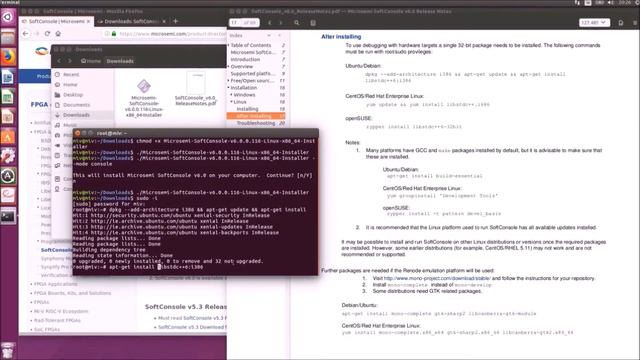
Task: Switch to the Downloads: SoftConsole tab
Action: (x=132, y=21)
